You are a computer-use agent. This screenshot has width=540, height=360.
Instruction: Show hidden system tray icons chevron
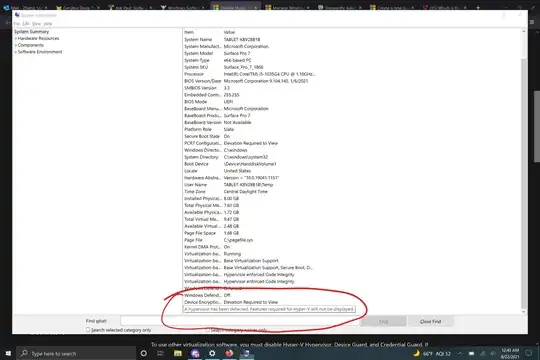tap(460, 353)
